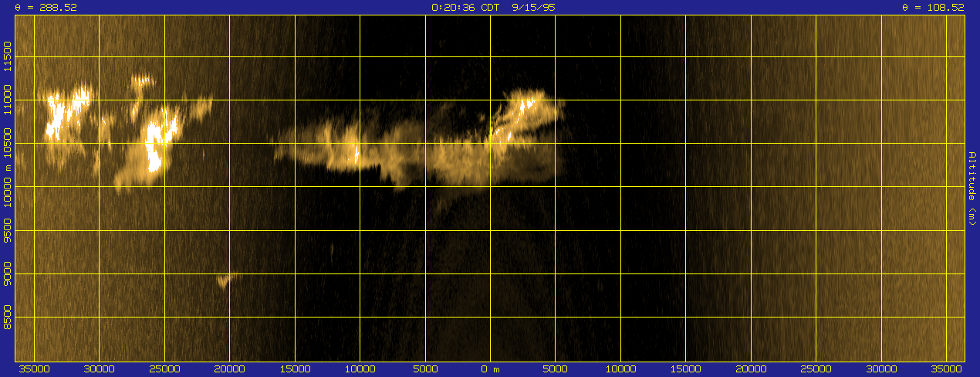
Task: Select the 0:20:36 CDT timestamp
Action: (x=467, y=7)
